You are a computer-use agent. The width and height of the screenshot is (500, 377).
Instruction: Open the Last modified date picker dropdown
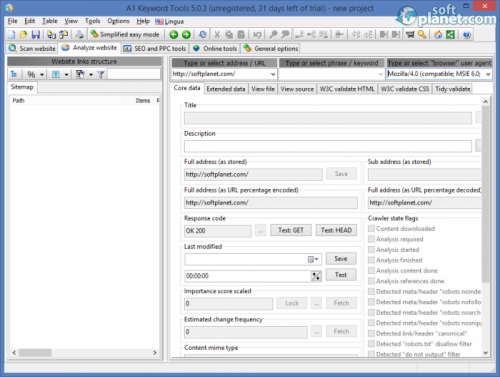coord(313,259)
